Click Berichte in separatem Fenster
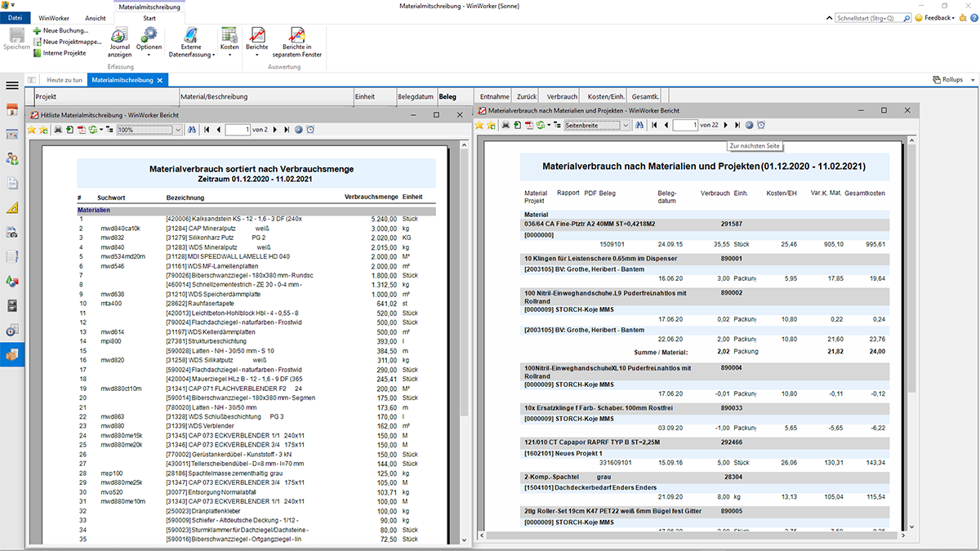The width and height of the screenshot is (980, 551). click(298, 39)
